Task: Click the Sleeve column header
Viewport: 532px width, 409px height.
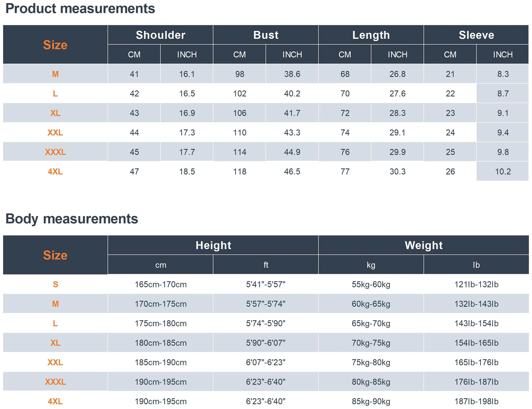Action: tap(476, 35)
